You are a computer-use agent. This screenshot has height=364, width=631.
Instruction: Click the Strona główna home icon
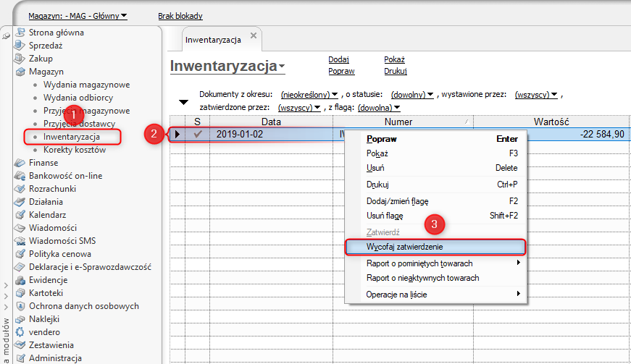coord(20,33)
